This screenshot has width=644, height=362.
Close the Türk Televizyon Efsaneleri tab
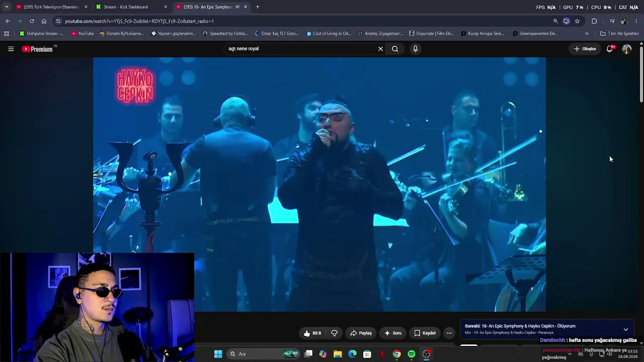tap(86, 7)
